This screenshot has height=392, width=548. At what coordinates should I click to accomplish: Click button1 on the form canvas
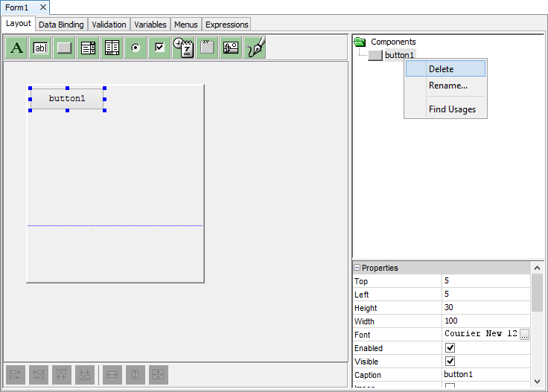[67, 98]
